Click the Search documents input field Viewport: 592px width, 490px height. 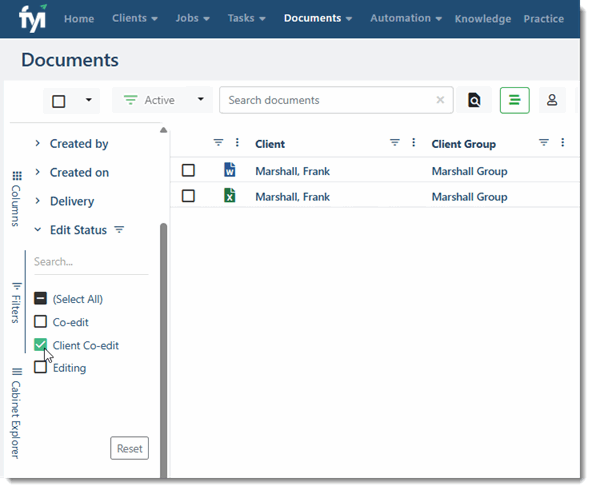tap(328, 100)
